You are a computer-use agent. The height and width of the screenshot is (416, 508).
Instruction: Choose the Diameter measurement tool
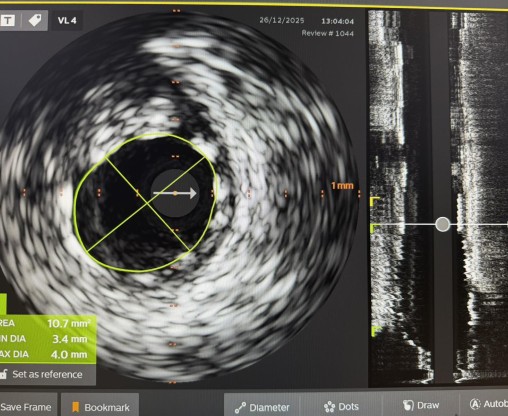(262, 407)
